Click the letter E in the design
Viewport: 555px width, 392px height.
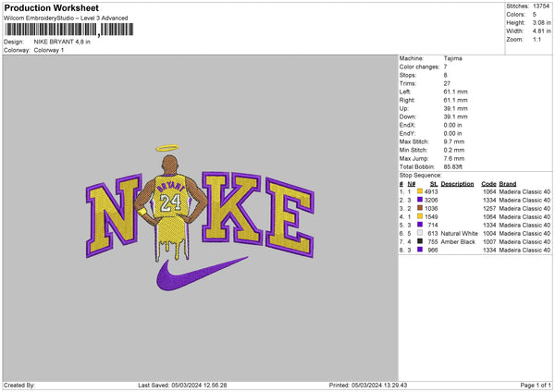tap(290, 217)
